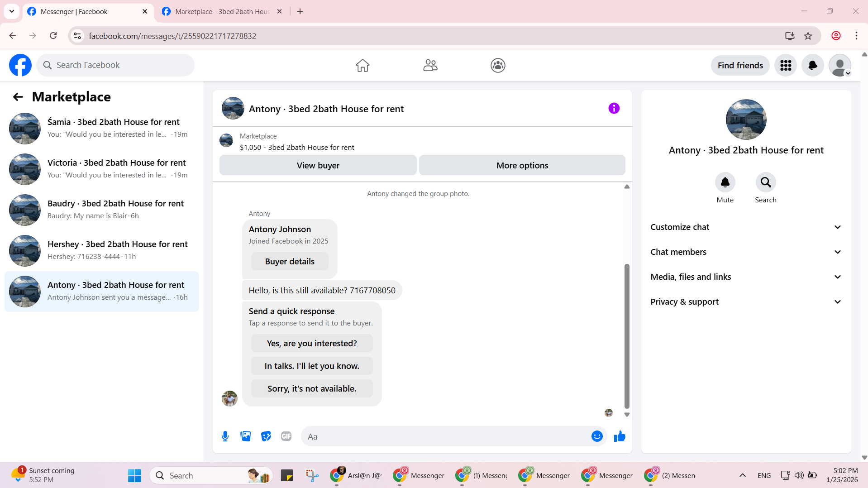The width and height of the screenshot is (868, 488).
Task: Reload the browser page
Action: pos(53,36)
